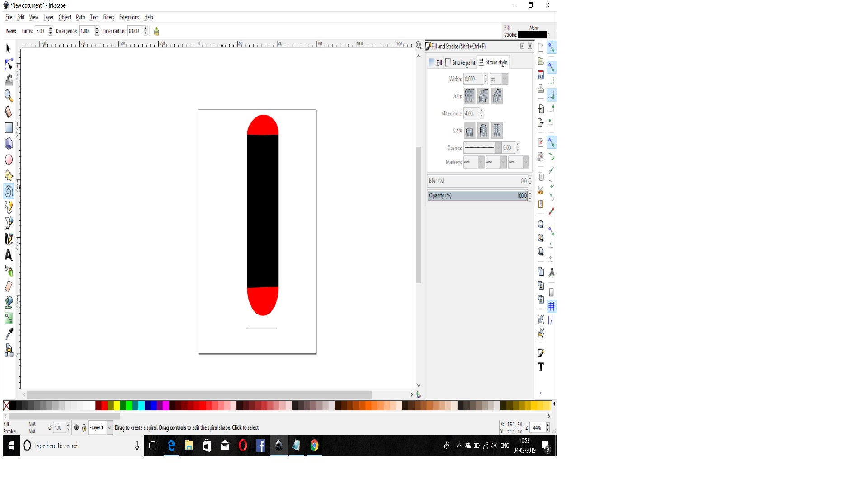Select the Zoom magnifier tool
This screenshot has height=488, width=868.
(9, 95)
